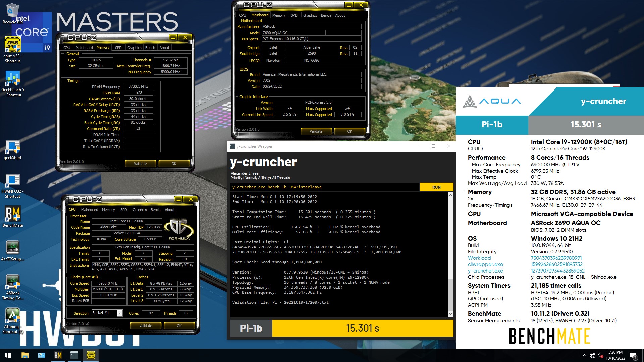This screenshot has width=644, height=362.
Task: Open the Caches-related Bench tab in CPU CPU-Z window
Action: pos(155,210)
